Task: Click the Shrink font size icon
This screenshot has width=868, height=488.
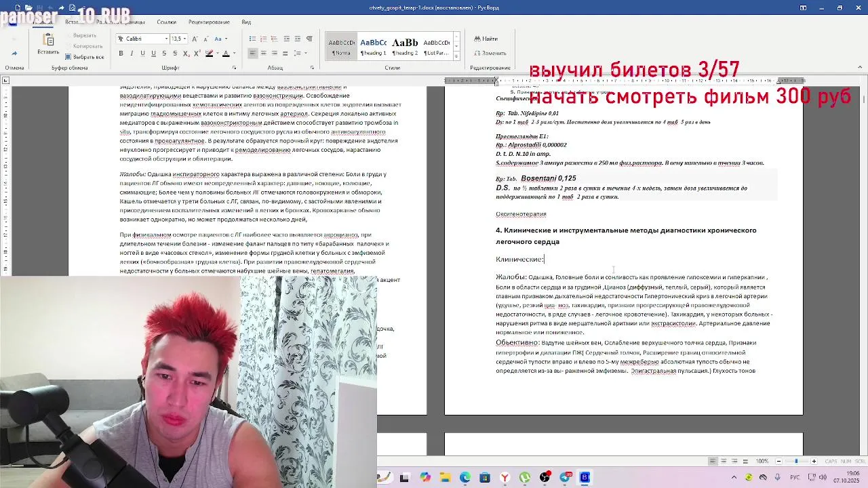Action: [206, 39]
